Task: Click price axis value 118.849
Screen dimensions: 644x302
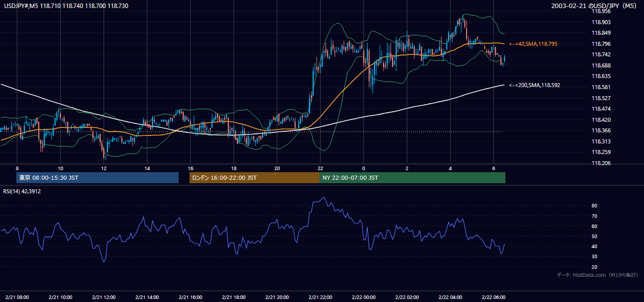Action: pos(601,33)
